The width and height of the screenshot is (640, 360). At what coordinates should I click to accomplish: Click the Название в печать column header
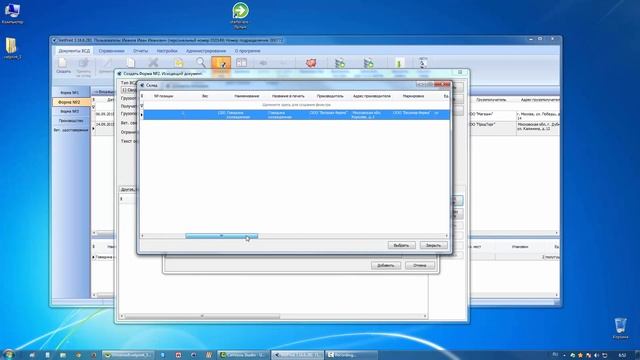tap(288, 96)
